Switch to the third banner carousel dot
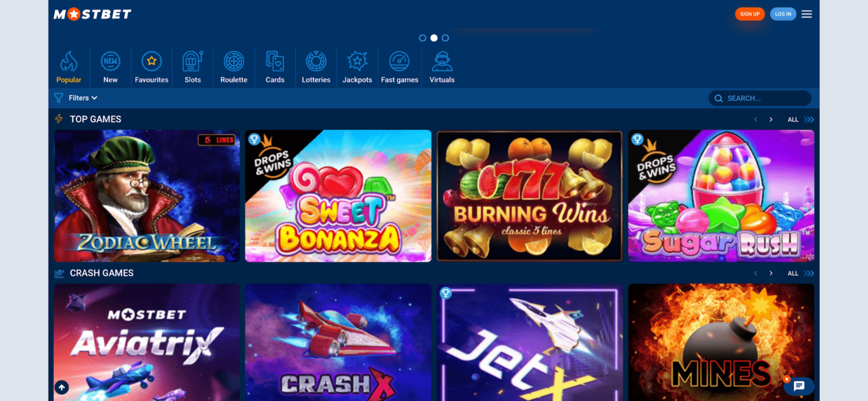The height and width of the screenshot is (401, 868). point(445,38)
